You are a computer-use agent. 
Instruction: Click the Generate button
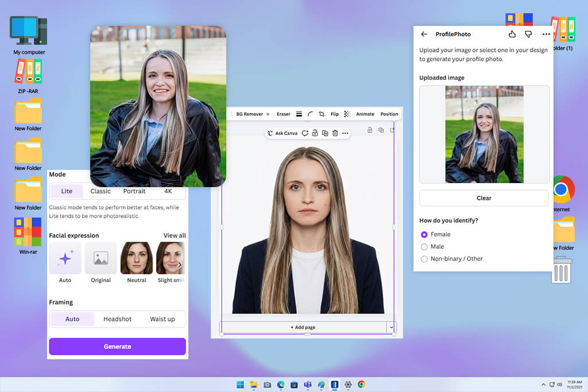point(117,347)
